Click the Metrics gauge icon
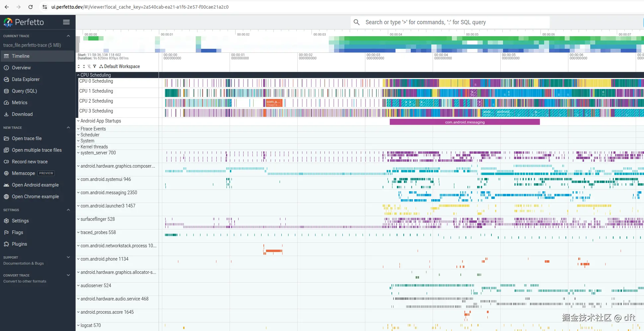Screen dimensions: 644x331 (x=6, y=103)
